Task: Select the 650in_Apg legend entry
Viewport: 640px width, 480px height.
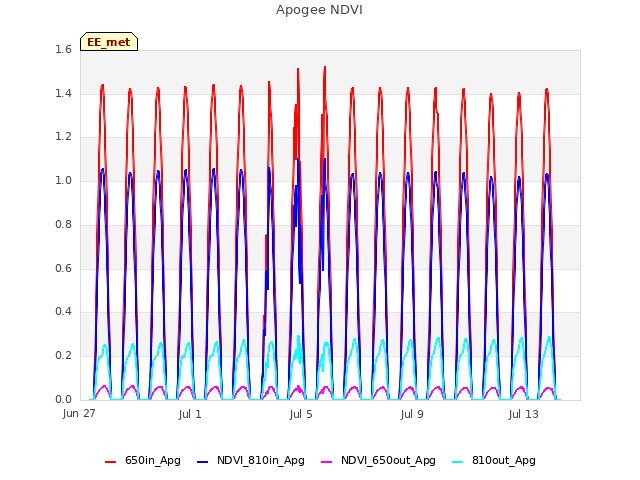Action: click(x=142, y=461)
